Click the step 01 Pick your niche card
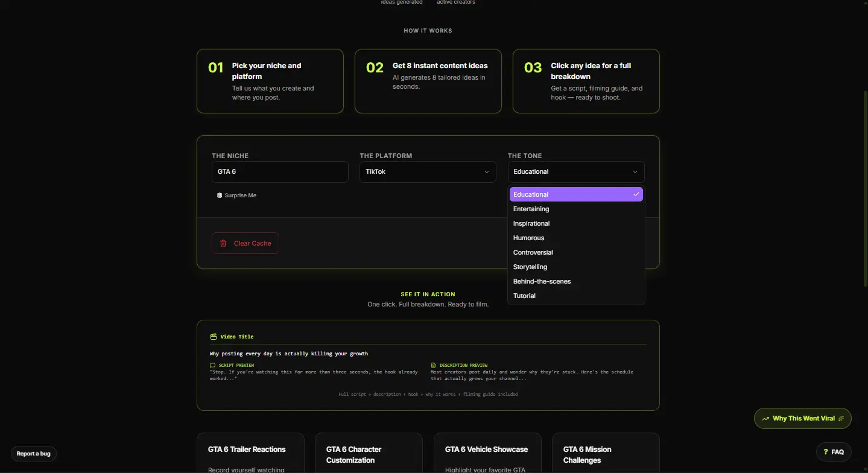Screen dimensions: 868x473 270,81
